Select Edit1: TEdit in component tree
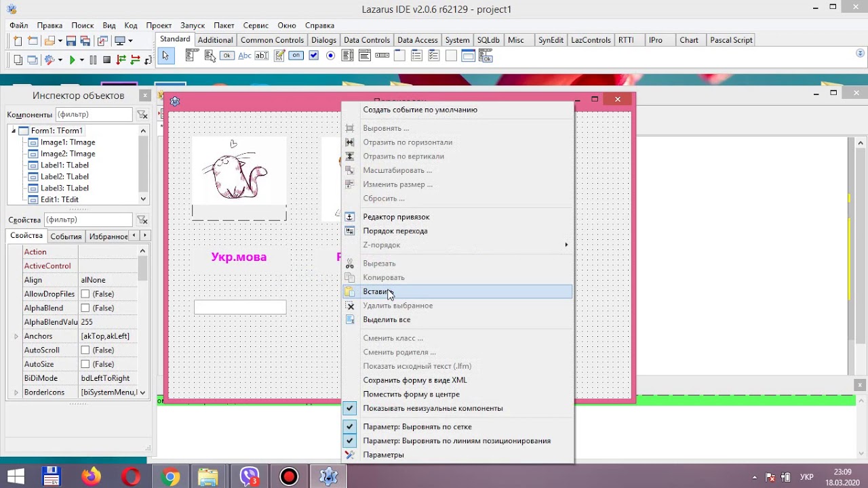The image size is (868, 488). point(60,200)
